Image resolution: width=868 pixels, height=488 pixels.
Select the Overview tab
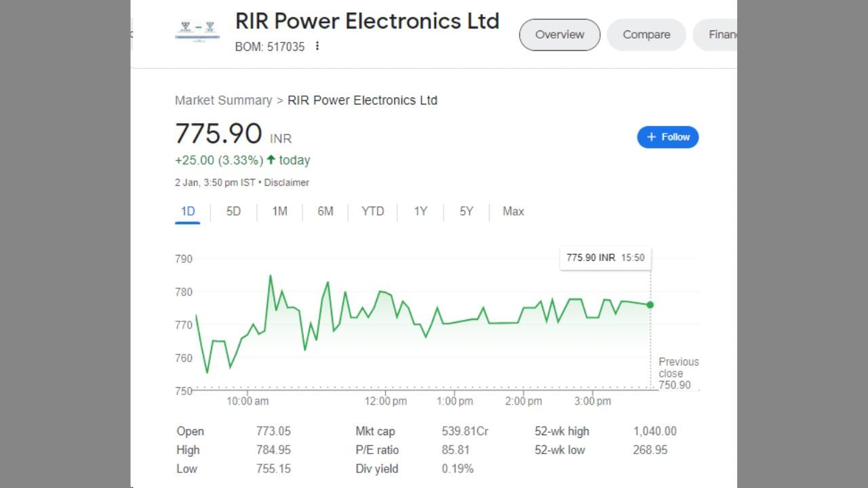(x=559, y=35)
